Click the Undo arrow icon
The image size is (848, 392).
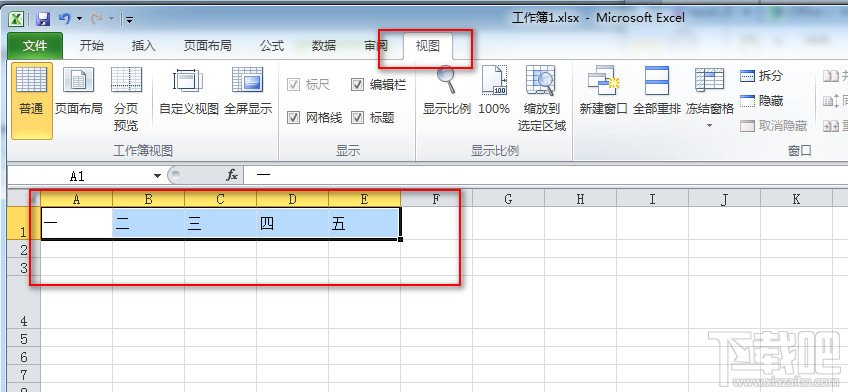tap(65, 19)
